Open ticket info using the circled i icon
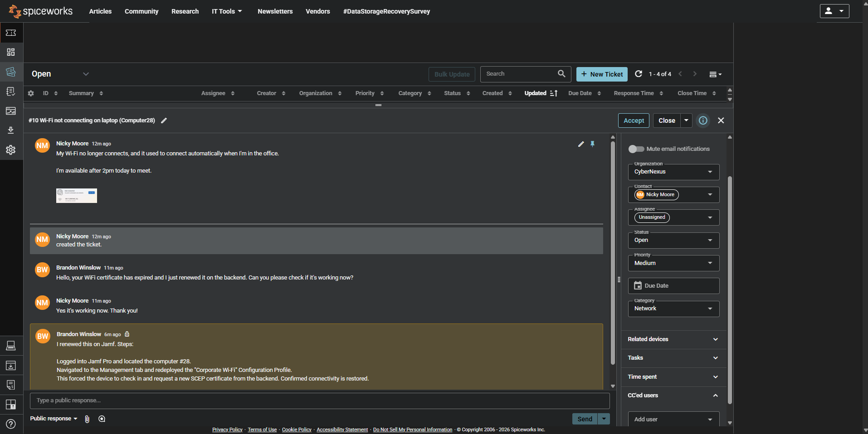 click(x=703, y=121)
